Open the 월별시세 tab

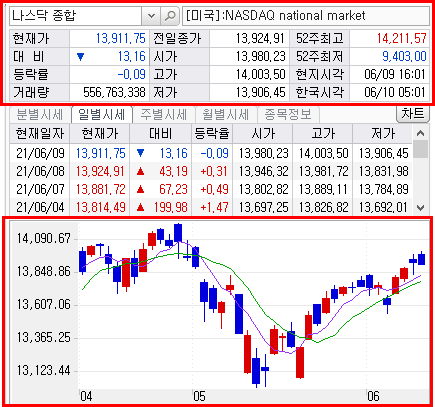[x=226, y=115]
